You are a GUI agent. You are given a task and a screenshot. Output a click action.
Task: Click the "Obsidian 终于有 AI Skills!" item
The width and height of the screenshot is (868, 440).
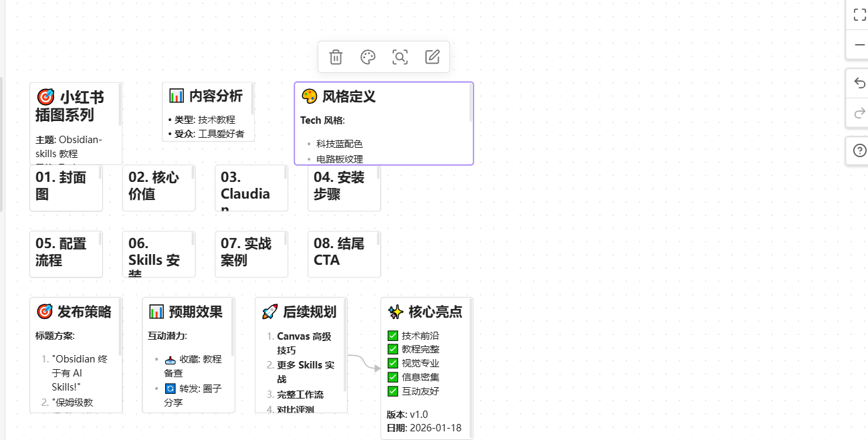pos(80,373)
